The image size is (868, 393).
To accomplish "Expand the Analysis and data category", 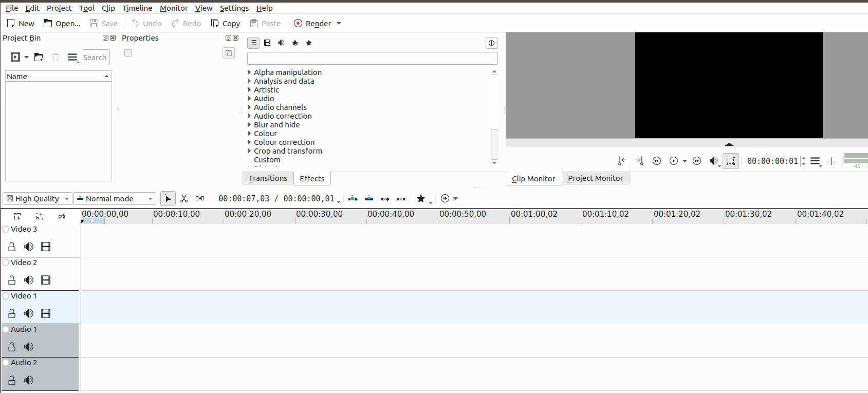I will pyautogui.click(x=250, y=81).
